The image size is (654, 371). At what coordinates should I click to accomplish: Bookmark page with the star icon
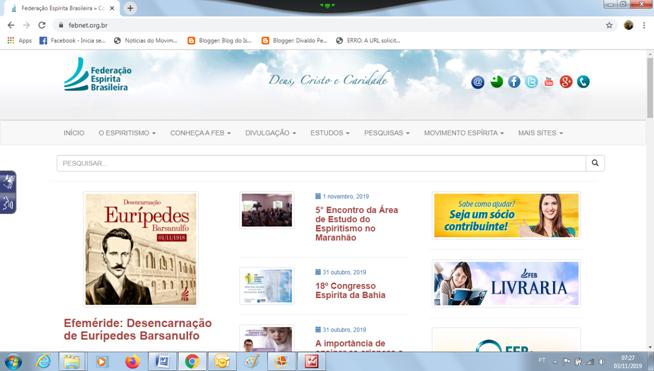pyautogui.click(x=609, y=25)
